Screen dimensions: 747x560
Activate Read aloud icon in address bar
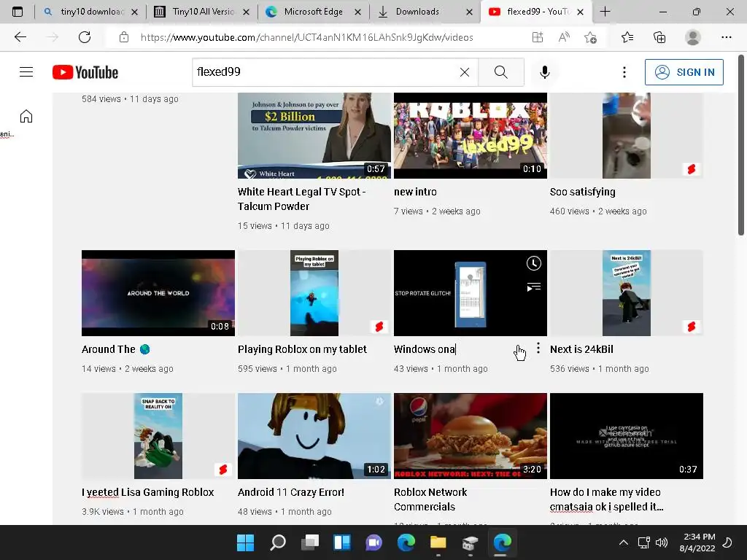pos(564,37)
